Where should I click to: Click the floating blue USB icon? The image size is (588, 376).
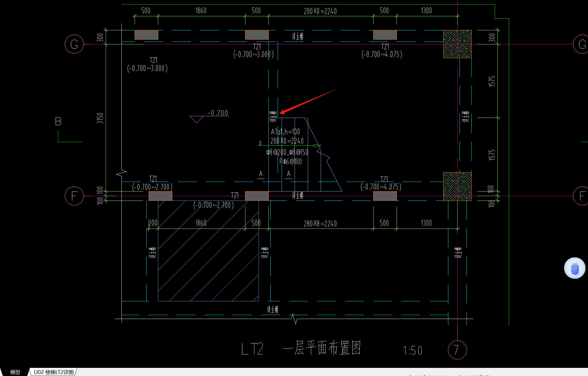coord(575,268)
